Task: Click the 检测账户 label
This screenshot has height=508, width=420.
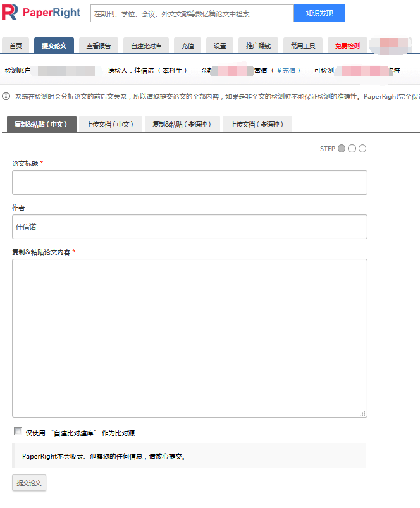Action: [x=18, y=70]
